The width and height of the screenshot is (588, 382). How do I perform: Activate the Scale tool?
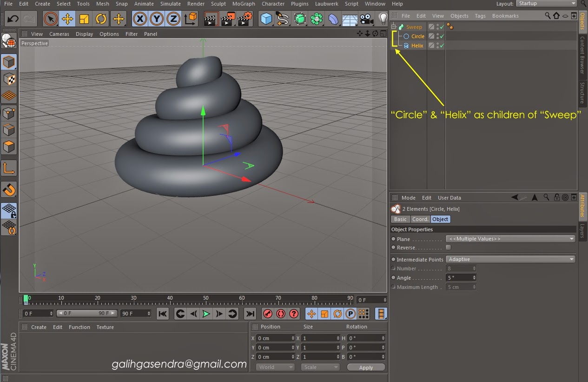85,19
